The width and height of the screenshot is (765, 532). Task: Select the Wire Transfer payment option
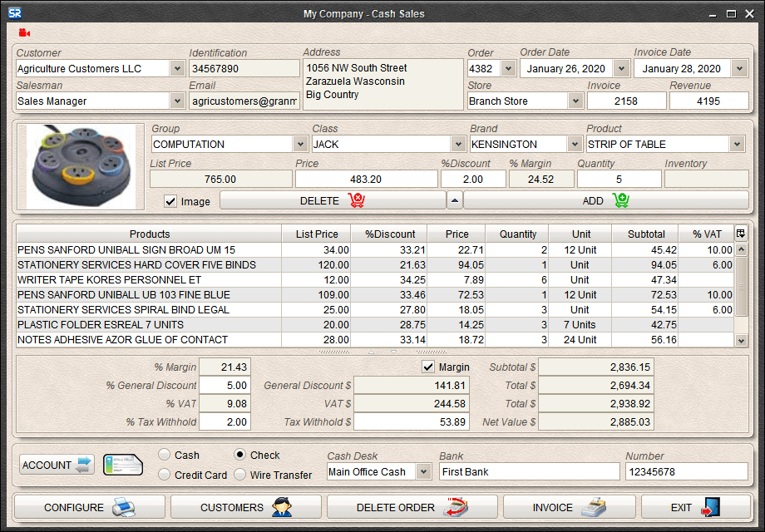(240, 475)
